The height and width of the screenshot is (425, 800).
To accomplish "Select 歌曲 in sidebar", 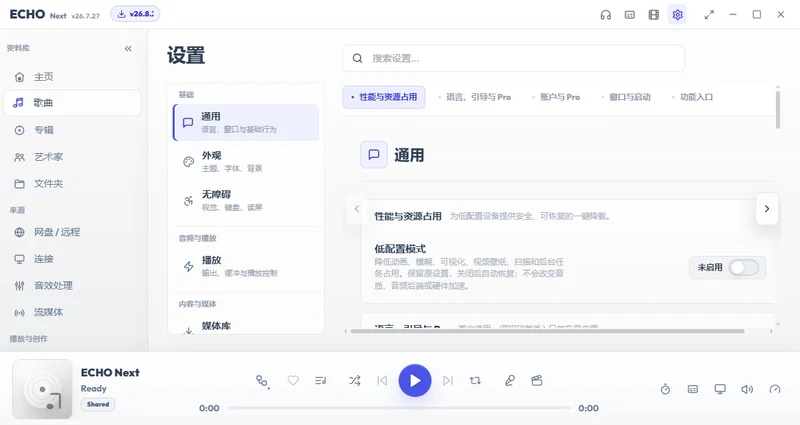I will coord(72,103).
